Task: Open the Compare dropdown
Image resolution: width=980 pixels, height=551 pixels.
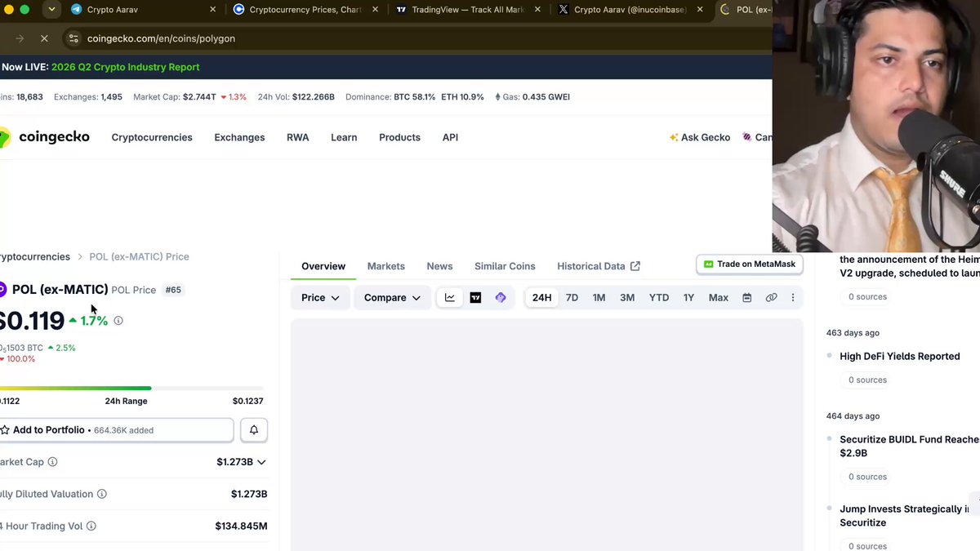Action: [x=392, y=298]
